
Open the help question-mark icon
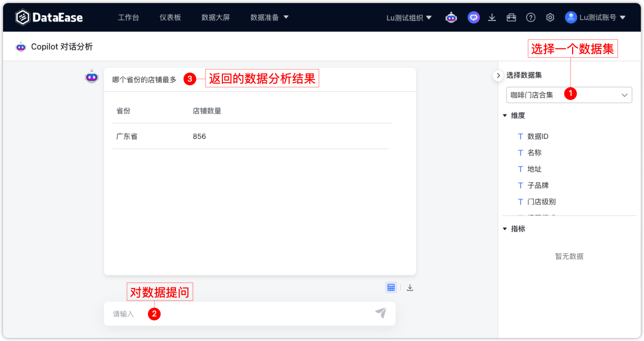point(531,17)
